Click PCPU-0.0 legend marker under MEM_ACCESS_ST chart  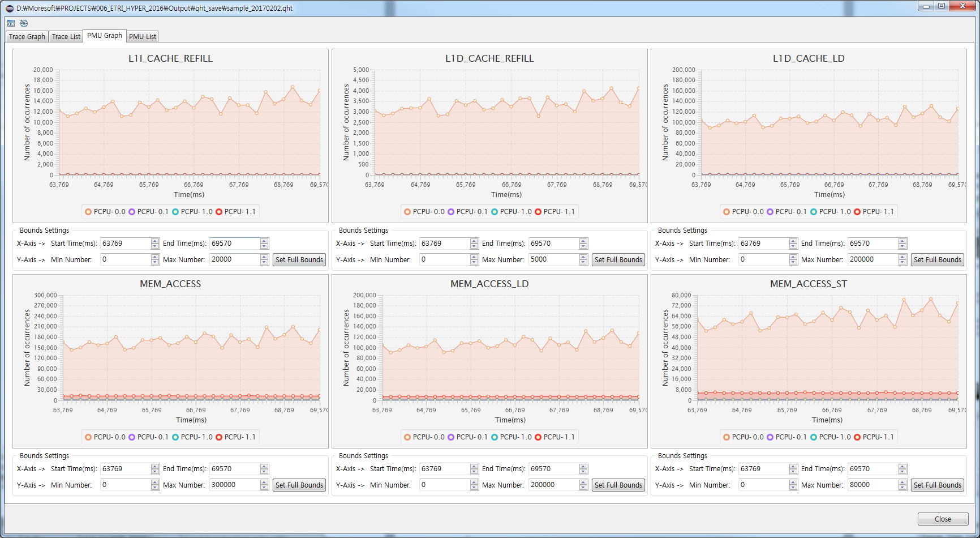[x=727, y=437]
